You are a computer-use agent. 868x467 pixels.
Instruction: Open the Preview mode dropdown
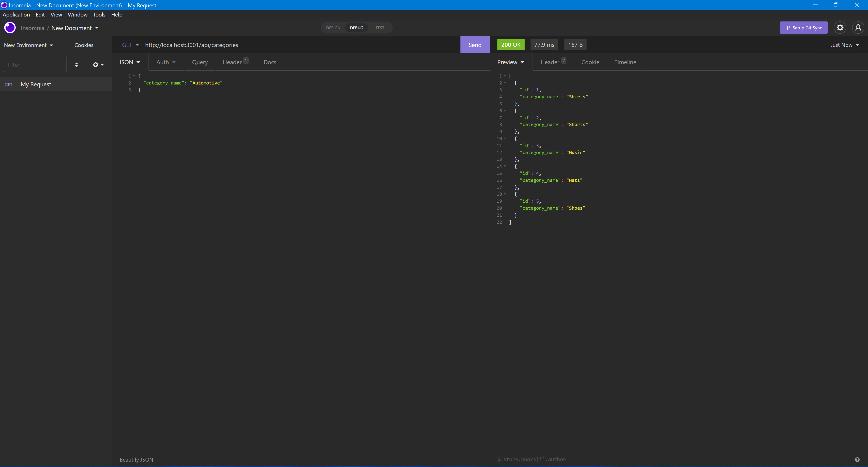[510, 62]
